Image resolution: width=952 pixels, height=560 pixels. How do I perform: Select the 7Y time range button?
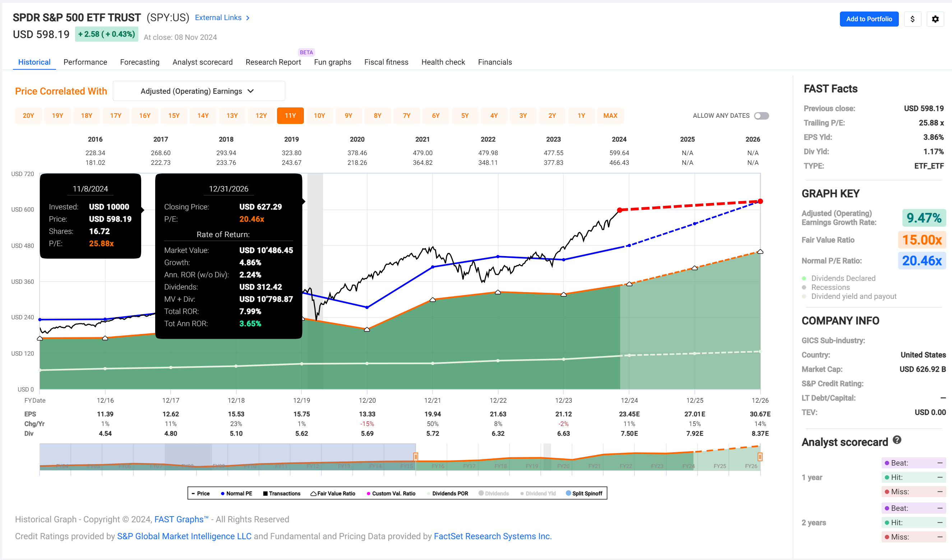click(x=407, y=116)
